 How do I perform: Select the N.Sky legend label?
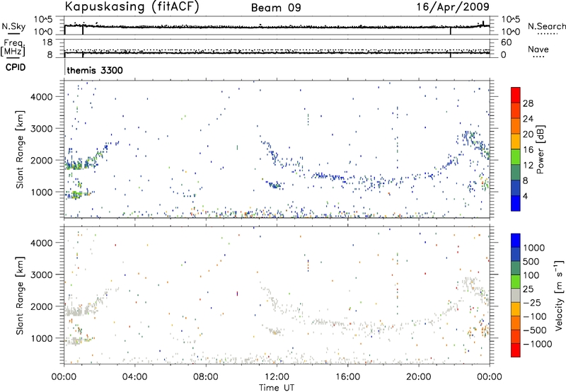(13, 26)
